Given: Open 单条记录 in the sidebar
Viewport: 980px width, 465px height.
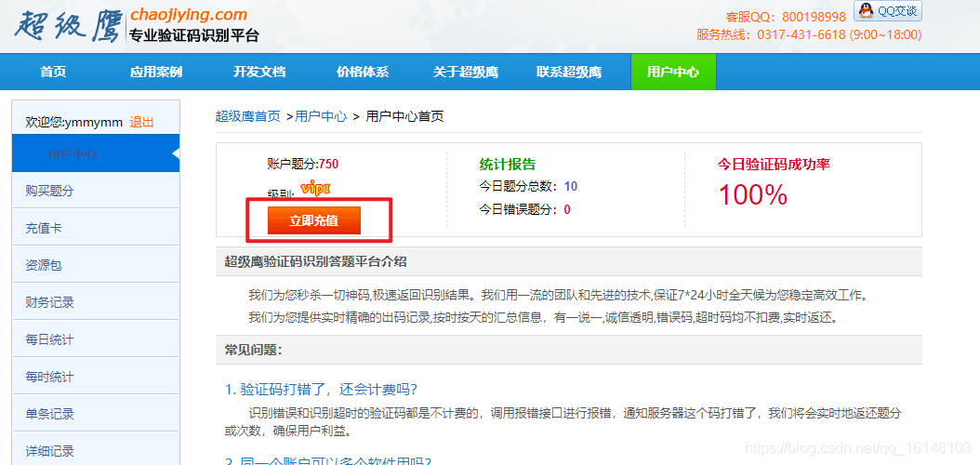Looking at the screenshot, I should click(96, 414).
